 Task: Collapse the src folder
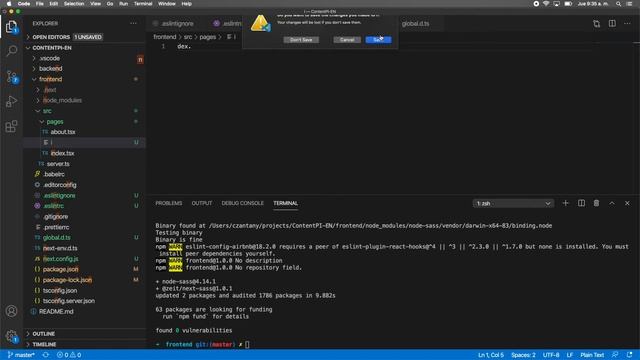click(47, 111)
